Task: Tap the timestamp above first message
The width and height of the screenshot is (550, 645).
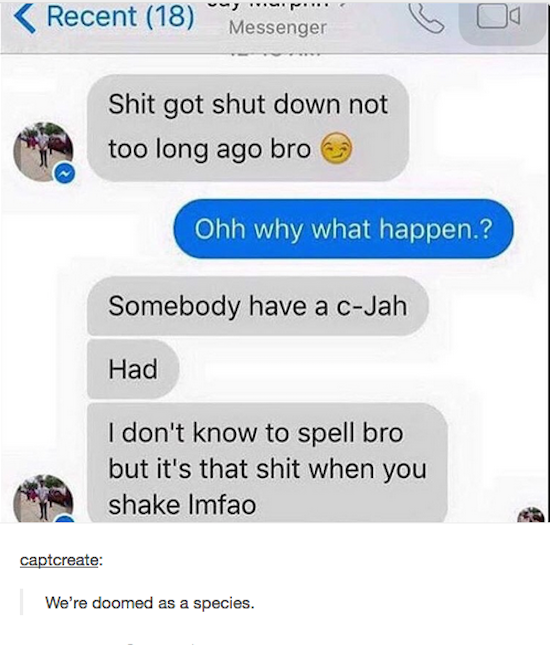Action: [x=275, y=57]
